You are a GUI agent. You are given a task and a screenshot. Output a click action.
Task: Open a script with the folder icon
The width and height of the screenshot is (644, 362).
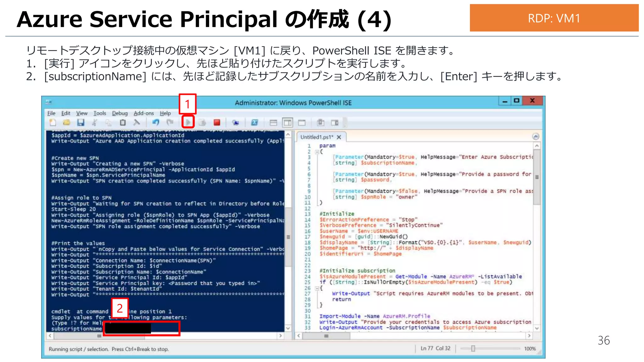point(66,123)
